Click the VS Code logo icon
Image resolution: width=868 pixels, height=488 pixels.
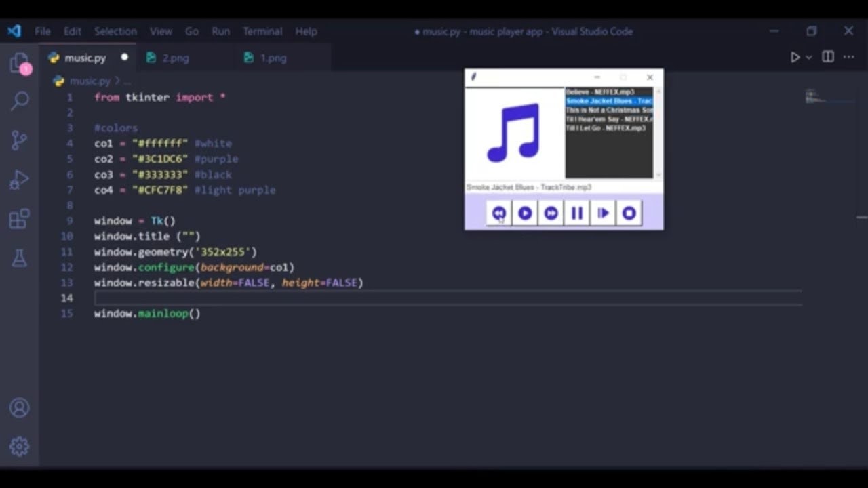tap(14, 31)
